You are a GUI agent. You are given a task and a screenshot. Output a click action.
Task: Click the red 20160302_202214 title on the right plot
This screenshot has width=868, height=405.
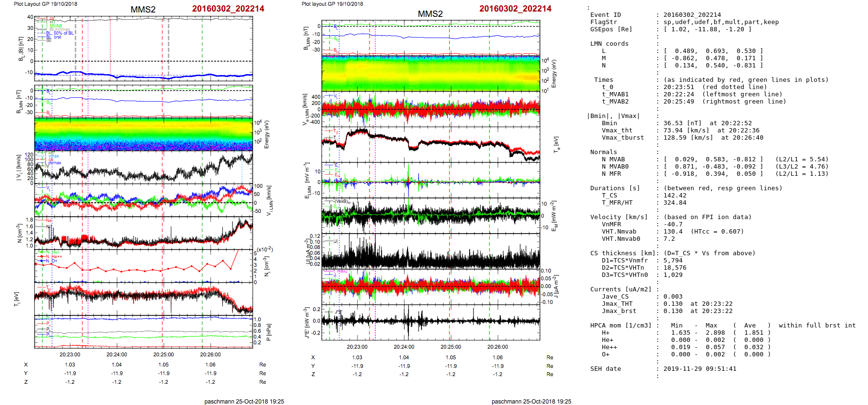pyautogui.click(x=515, y=9)
